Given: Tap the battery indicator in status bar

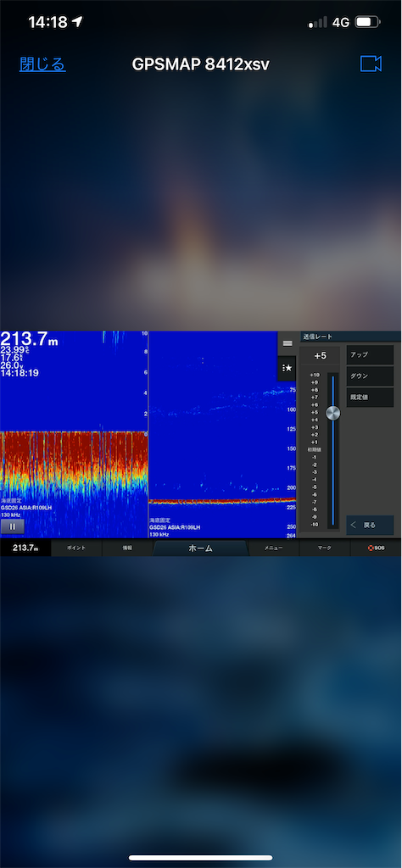Looking at the screenshot, I should point(367,22).
